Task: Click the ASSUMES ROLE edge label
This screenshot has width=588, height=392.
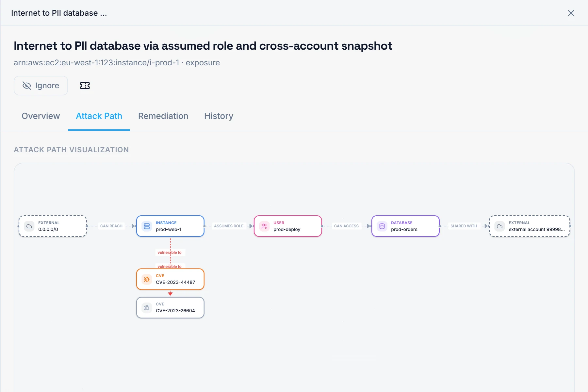Action: click(x=229, y=226)
